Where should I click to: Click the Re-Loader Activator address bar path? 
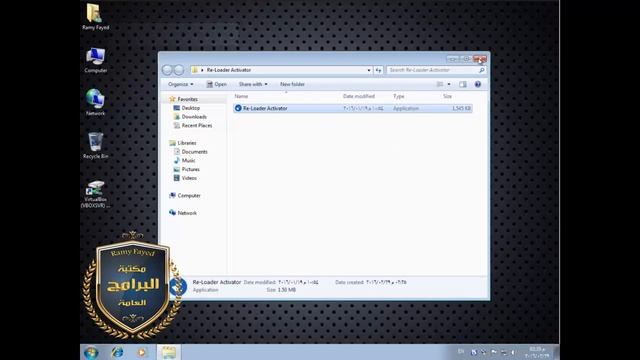(x=229, y=70)
